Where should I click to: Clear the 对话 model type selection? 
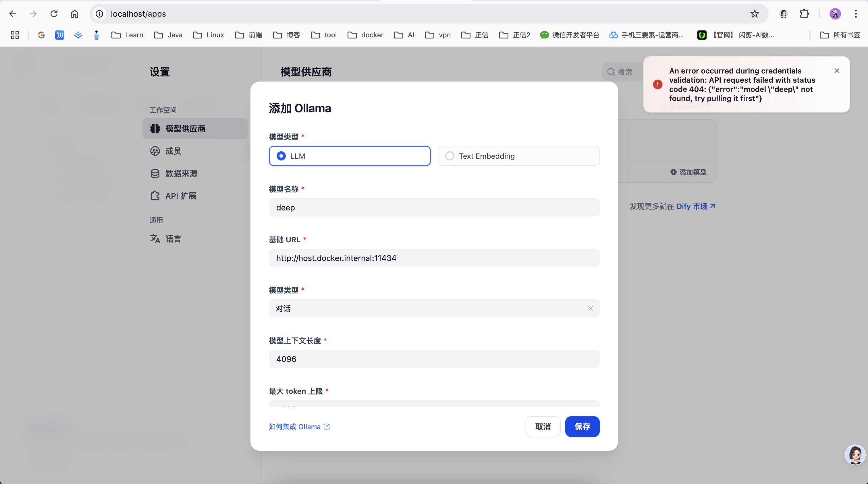coord(590,308)
